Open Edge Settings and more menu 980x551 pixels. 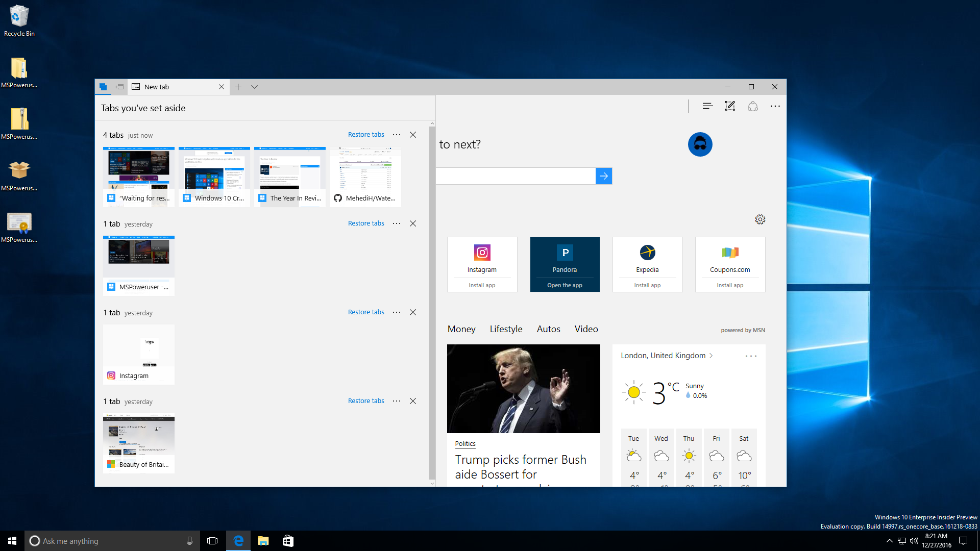(x=775, y=106)
